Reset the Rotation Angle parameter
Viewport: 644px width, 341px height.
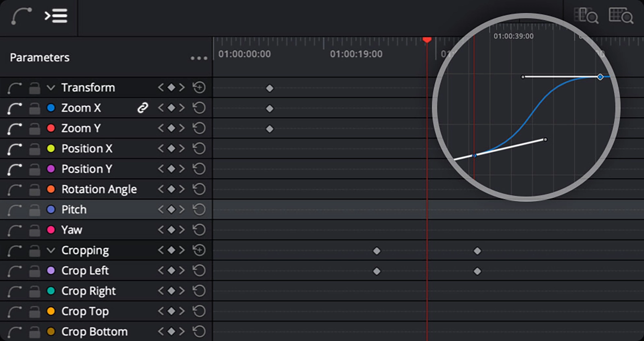tap(199, 189)
